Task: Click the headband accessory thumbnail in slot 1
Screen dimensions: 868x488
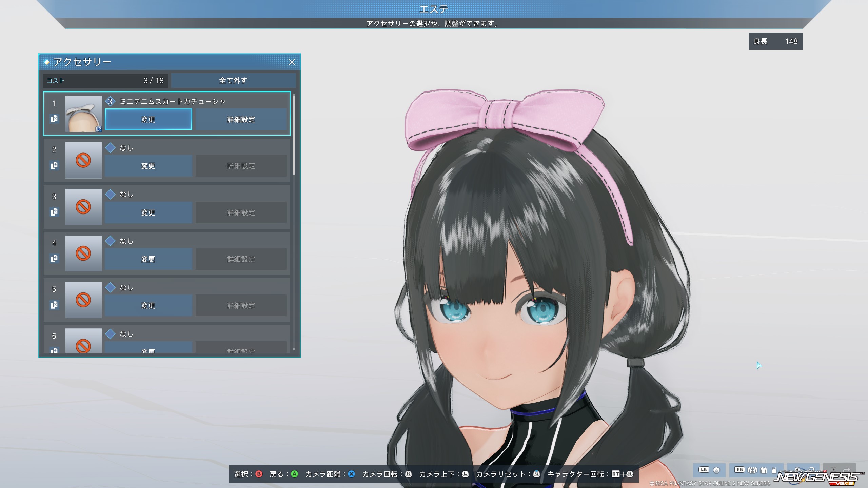Action: [x=83, y=114]
